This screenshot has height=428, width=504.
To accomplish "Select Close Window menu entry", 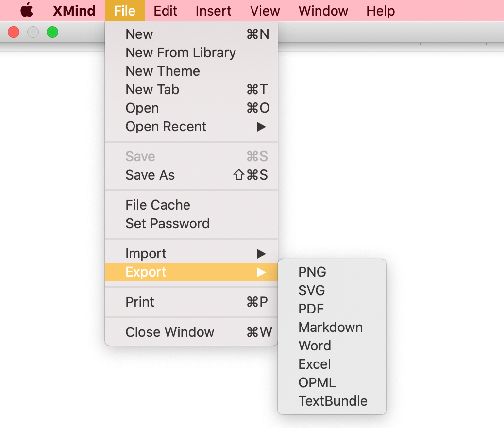I will point(191,332).
